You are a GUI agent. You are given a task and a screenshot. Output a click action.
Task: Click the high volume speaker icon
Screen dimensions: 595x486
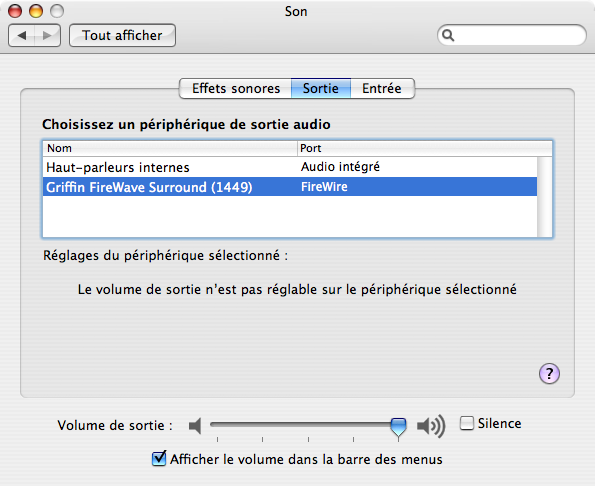[x=431, y=426]
